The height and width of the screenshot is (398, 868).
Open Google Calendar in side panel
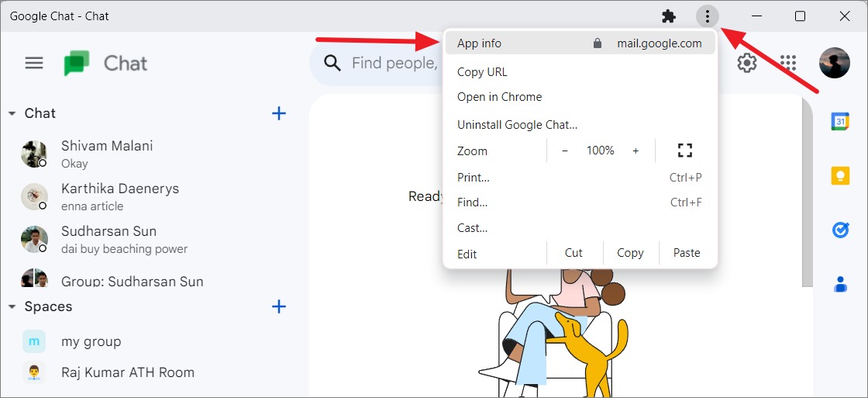pyautogui.click(x=840, y=121)
